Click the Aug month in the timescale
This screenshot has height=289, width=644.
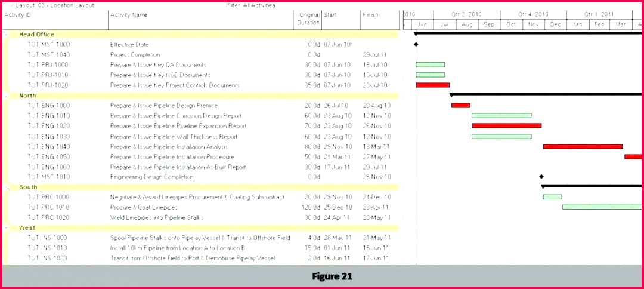click(467, 24)
